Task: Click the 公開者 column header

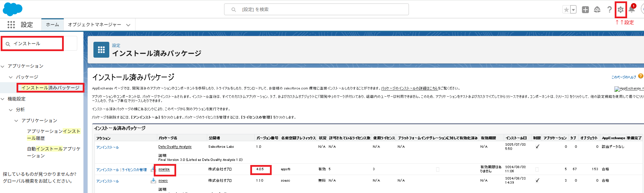Action: 214,138
